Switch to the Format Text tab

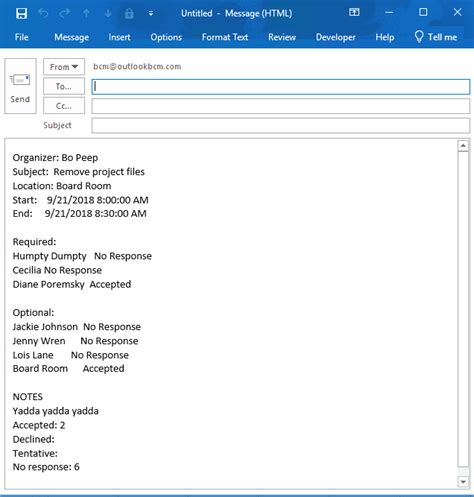click(225, 37)
